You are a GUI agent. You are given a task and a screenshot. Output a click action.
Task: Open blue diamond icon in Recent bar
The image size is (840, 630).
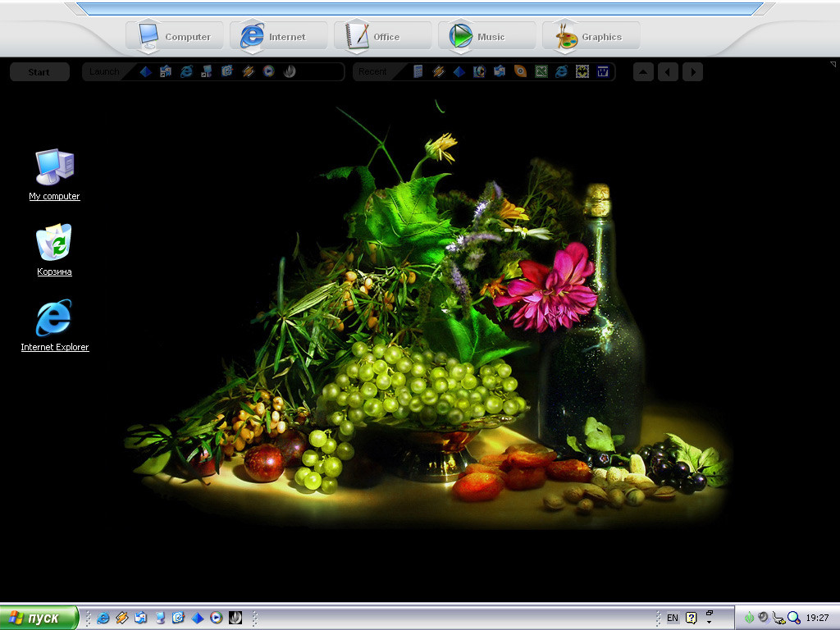[x=459, y=71]
